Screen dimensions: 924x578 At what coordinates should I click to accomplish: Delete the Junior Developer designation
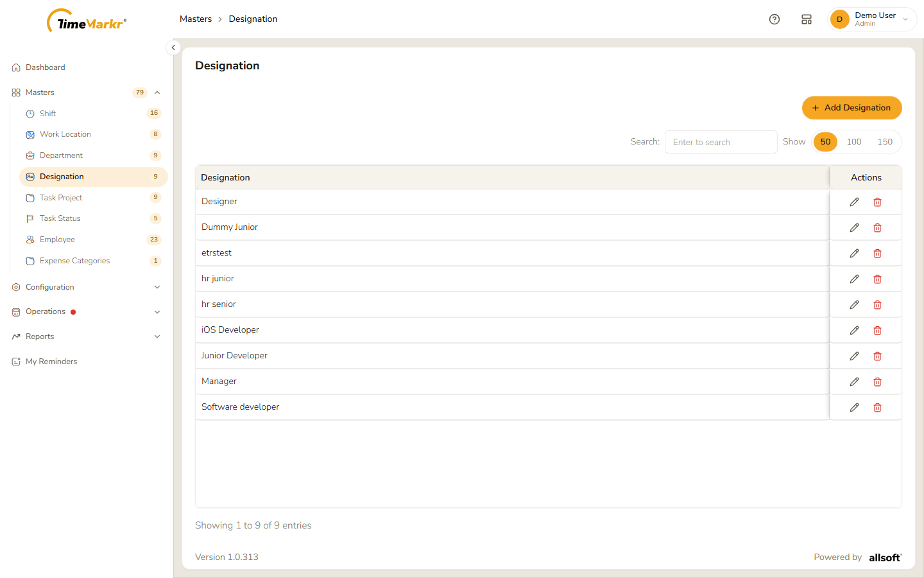pyautogui.click(x=877, y=356)
